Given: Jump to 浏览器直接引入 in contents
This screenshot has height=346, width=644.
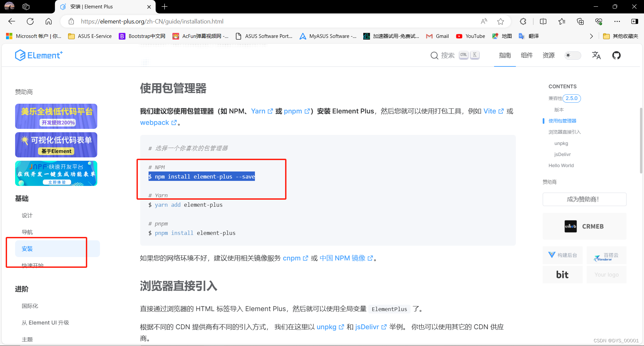Looking at the screenshot, I should pyautogui.click(x=565, y=132).
